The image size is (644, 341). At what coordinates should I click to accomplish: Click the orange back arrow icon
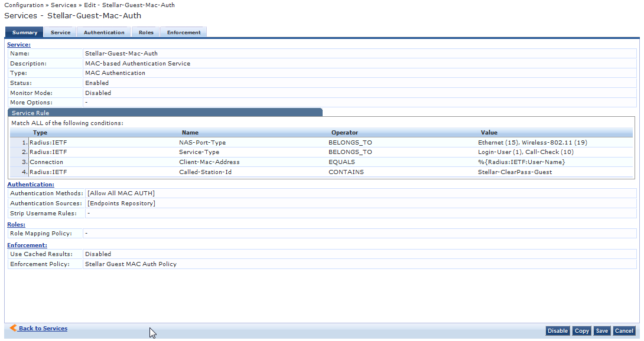pos(12,328)
